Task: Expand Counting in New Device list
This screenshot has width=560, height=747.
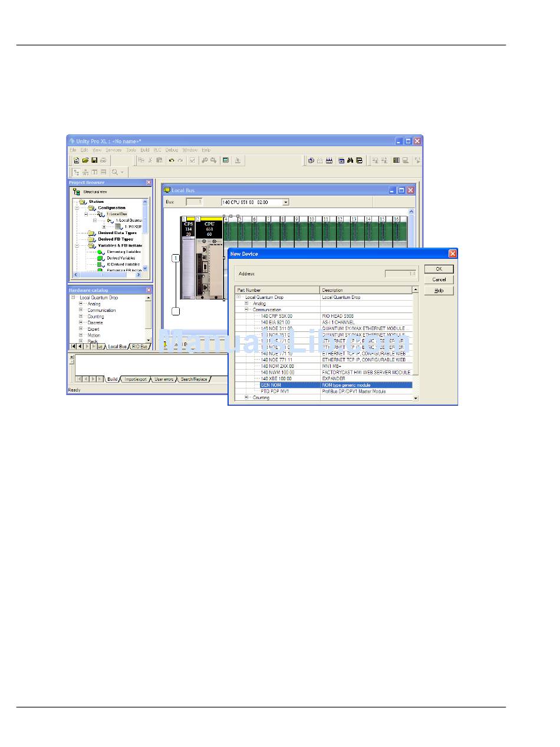Action: 246,397
